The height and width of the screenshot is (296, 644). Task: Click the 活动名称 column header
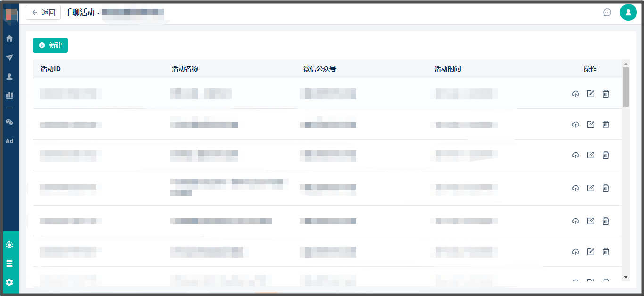tap(185, 69)
